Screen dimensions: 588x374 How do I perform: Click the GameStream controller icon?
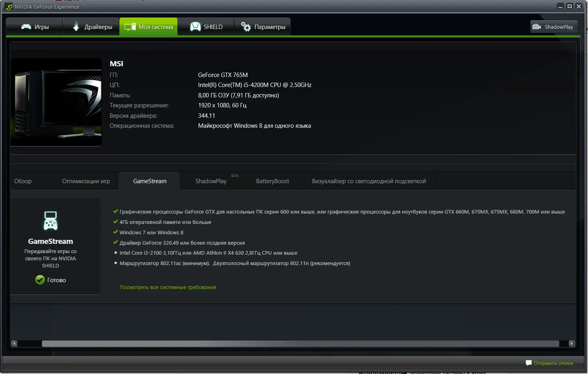(50, 221)
